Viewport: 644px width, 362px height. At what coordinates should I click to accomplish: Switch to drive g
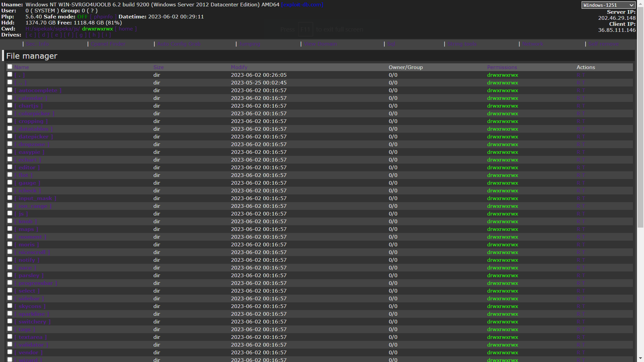[81, 35]
